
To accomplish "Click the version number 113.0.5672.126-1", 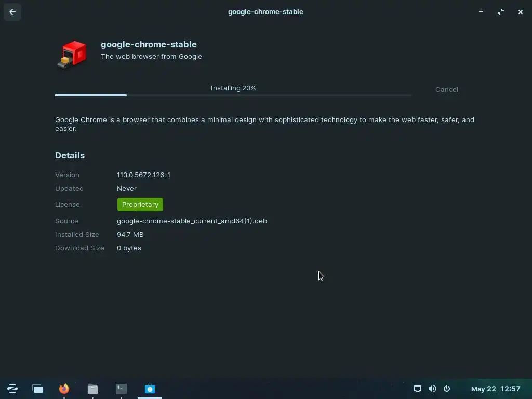I will pos(143,175).
